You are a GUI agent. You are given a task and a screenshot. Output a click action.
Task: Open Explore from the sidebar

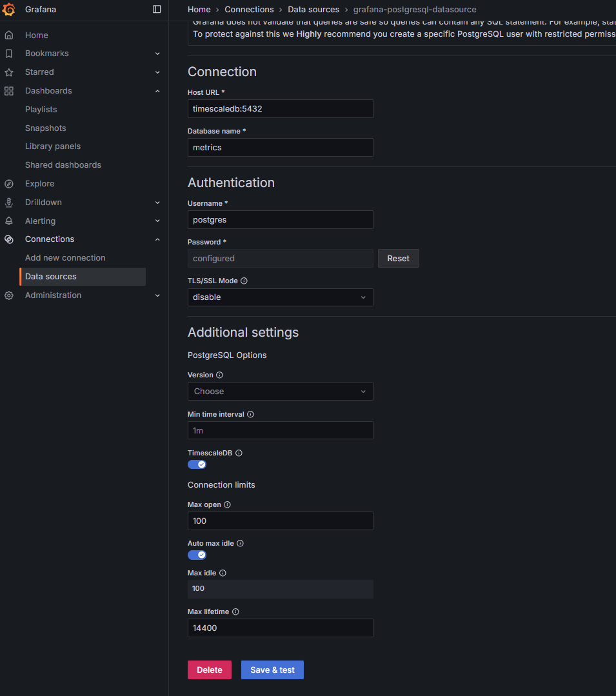[8, 183]
